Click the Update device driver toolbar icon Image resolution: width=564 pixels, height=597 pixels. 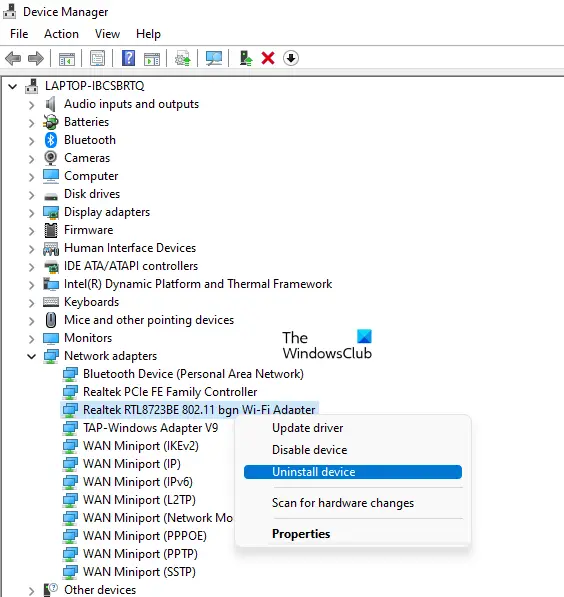coord(183,59)
